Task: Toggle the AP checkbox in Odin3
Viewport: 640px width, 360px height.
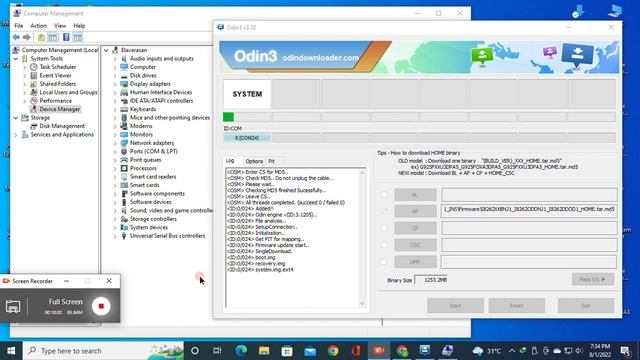Action: (x=384, y=211)
